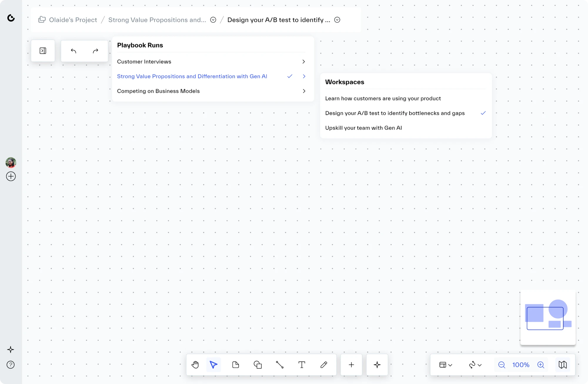Open the help question mark icon
588x384 pixels.
tap(11, 365)
